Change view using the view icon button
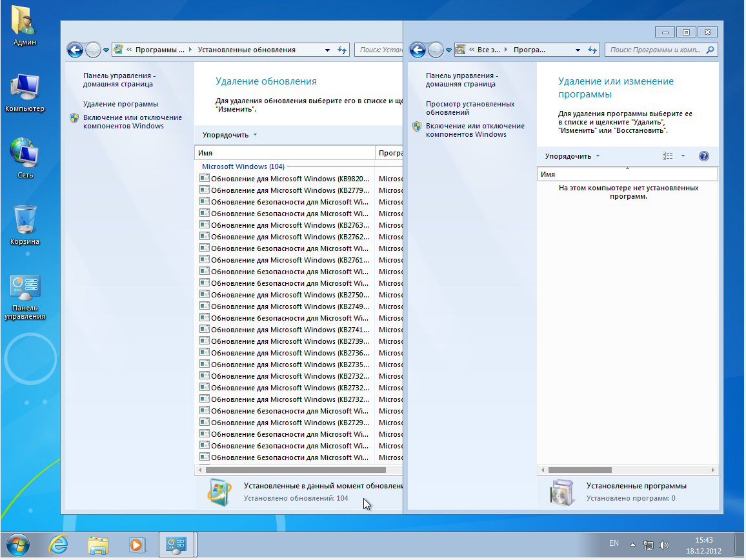 pos(667,156)
